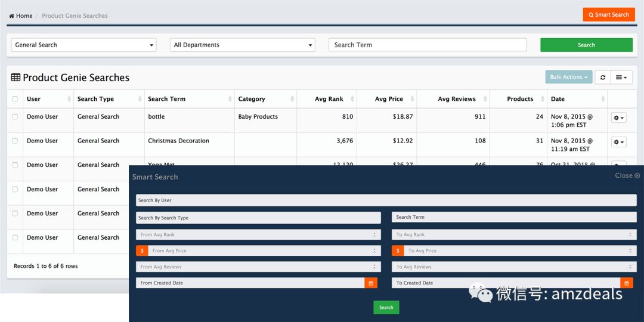
Task: Click the To Created Date calendar icon
Action: point(627,283)
